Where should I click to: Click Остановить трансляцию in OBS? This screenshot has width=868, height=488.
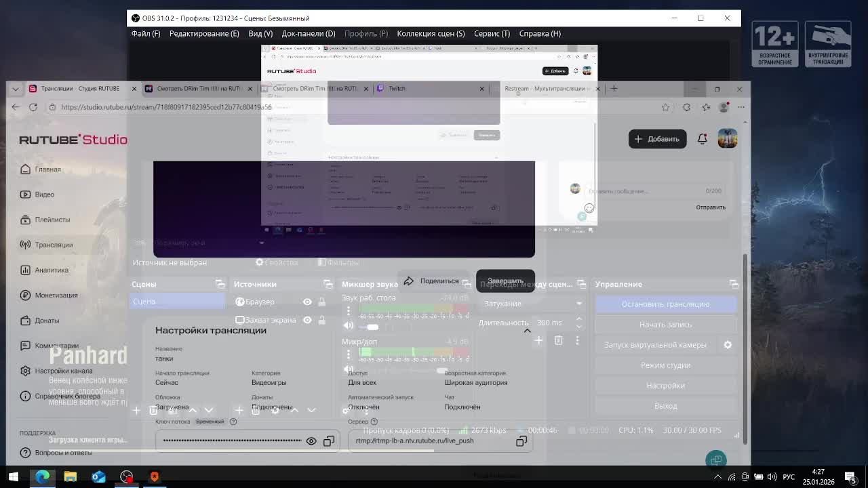pos(665,304)
